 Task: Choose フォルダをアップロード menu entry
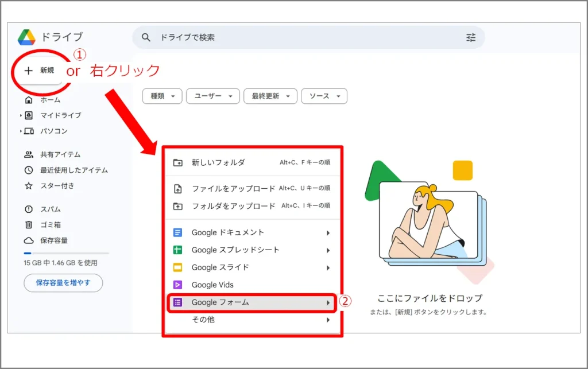pyautogui.click(x=233, y=206)
